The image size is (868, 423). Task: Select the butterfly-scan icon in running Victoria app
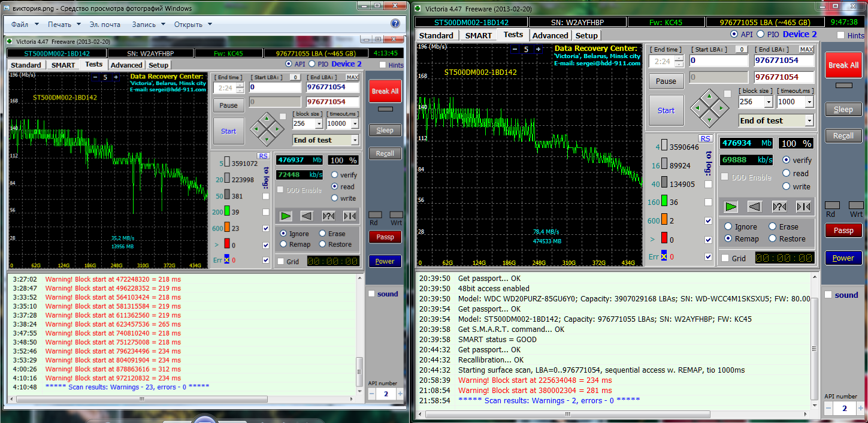(803, 207)
